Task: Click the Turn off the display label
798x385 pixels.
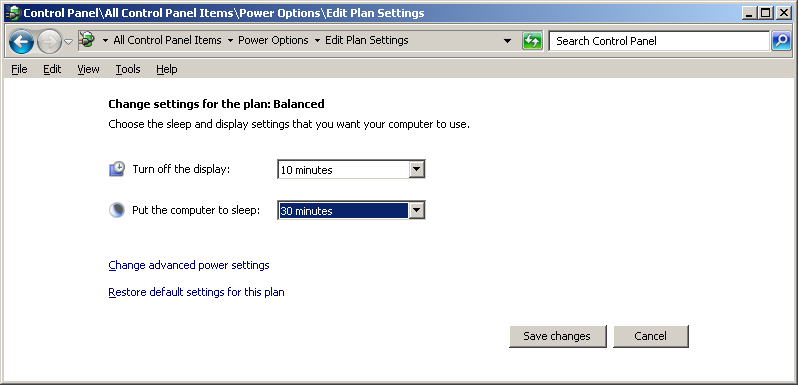Action: click(181, 169)
